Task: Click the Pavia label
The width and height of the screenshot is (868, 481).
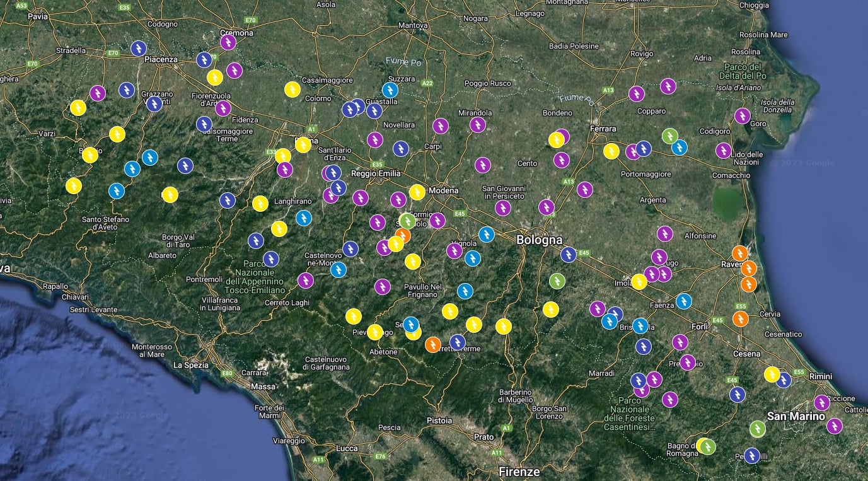Action: pyautogui.click(x=38, y=17)
